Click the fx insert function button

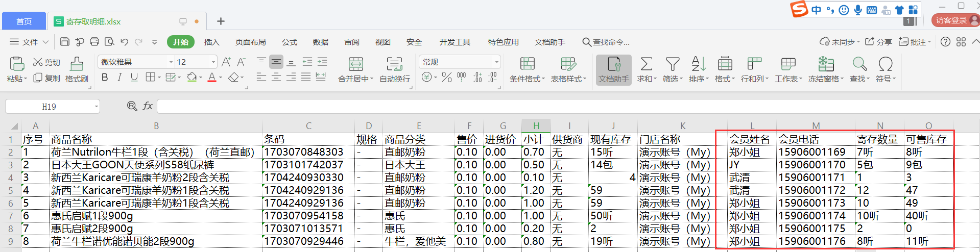tap(148, 106)
